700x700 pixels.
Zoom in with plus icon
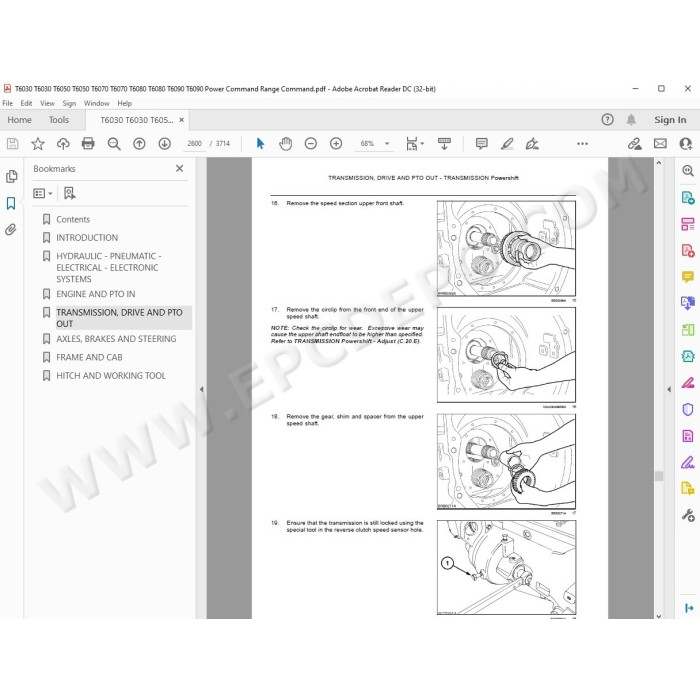(x=336, y=144)
